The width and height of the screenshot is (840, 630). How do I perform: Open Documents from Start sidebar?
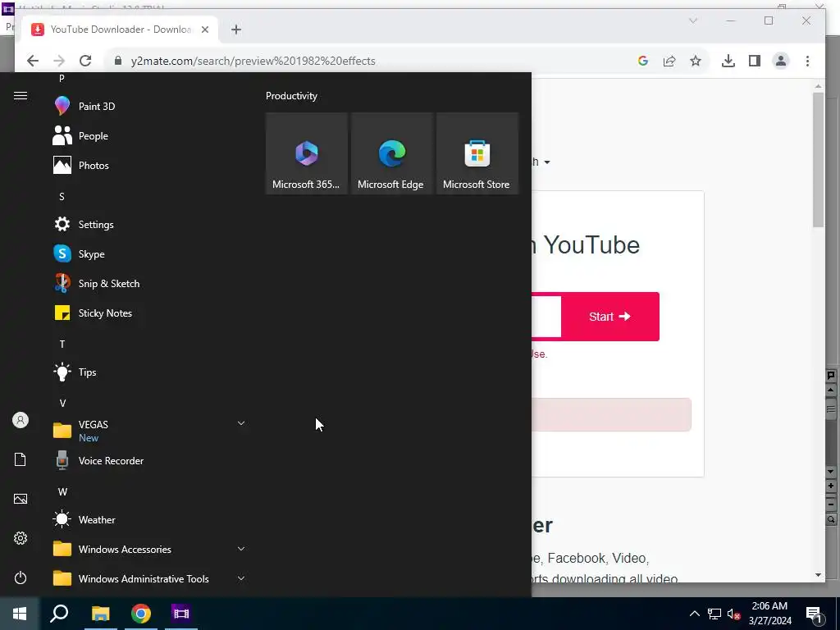[x=21, y=459]
